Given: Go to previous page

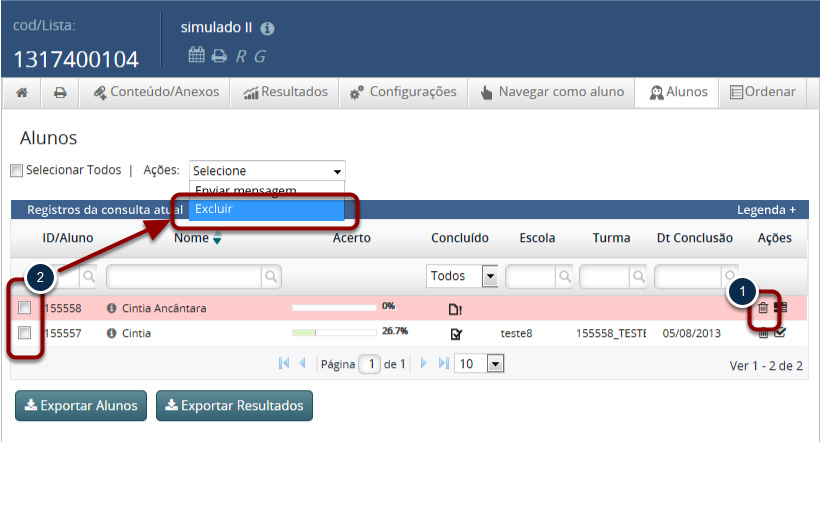Looking at the screenshot, I should pyautogui.click(x=302, y=363).
